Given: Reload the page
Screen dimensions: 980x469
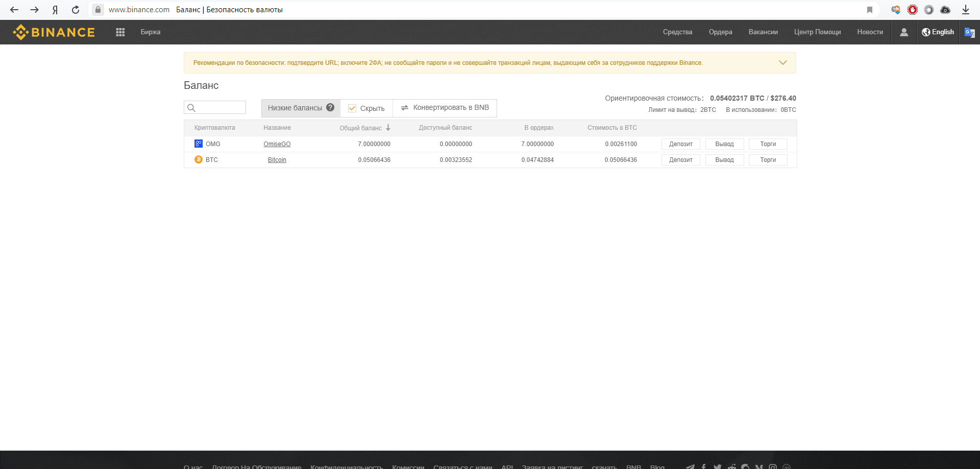Looking at the screenshot, I should [76, 10].
